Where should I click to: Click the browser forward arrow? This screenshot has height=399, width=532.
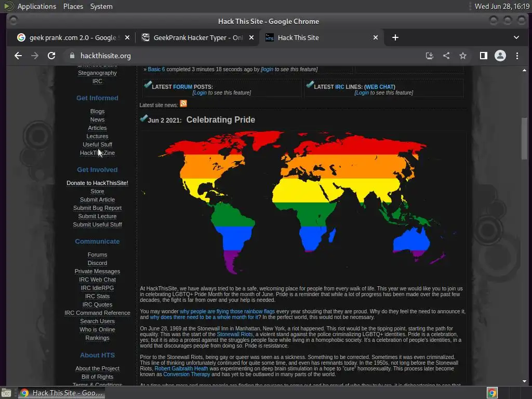click(x=35, y=56)
